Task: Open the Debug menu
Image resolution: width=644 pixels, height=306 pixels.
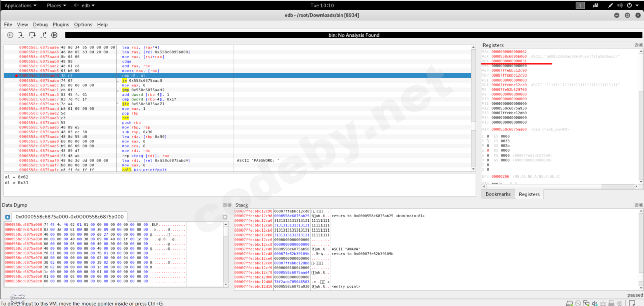Action: click(x=40, y=24)
